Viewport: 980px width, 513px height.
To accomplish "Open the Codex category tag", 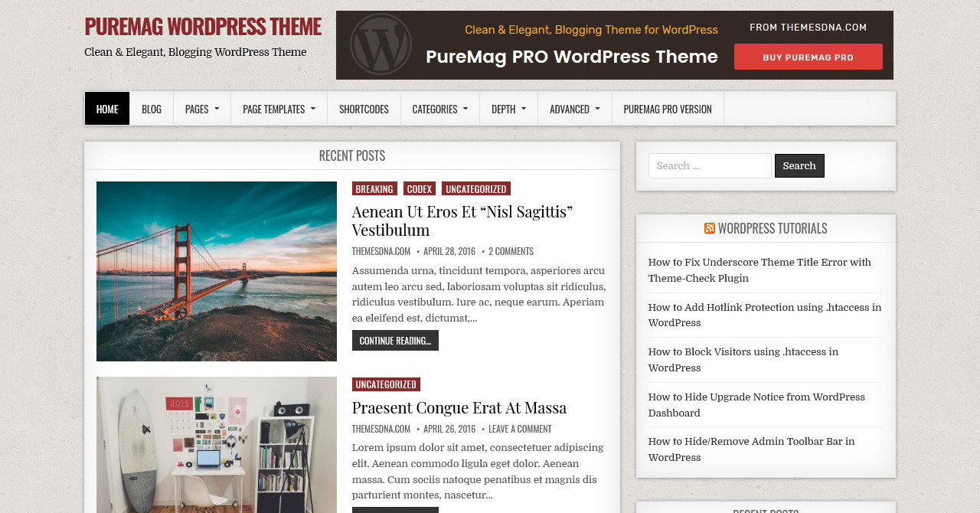I will click(x=420, y=188).
